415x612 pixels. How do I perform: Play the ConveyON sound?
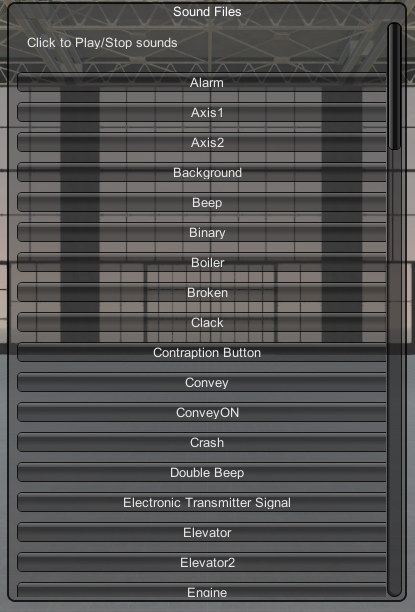201,413
